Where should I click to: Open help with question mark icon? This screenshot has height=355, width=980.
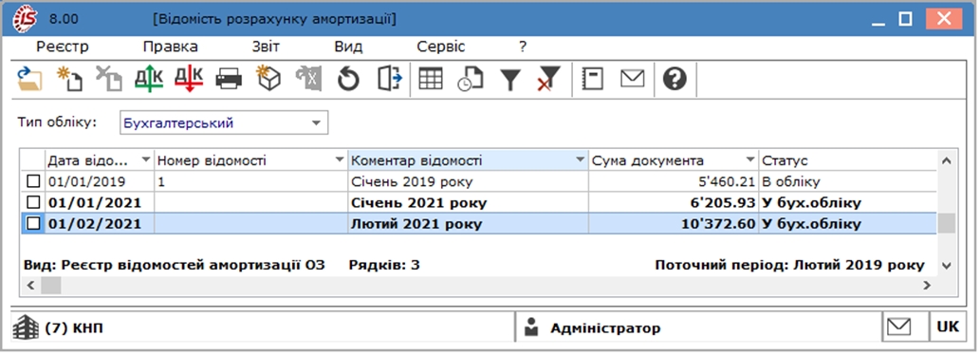[675, 80]
